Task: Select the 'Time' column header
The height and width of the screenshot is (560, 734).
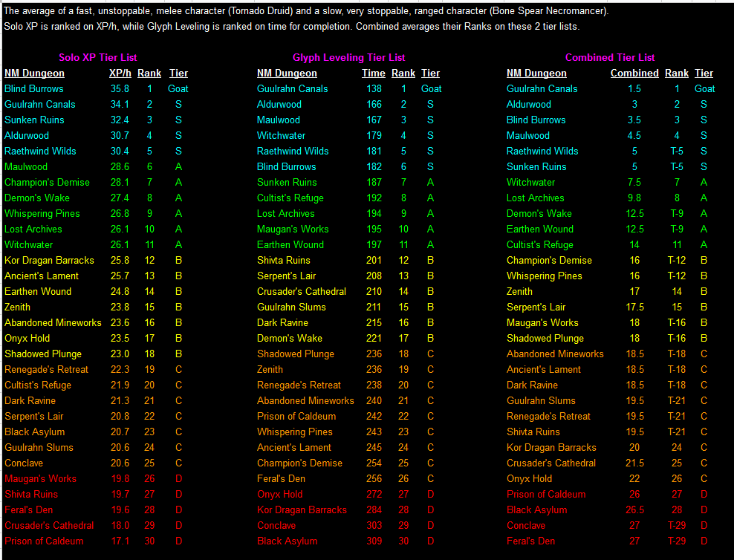Action: point(374,73)
